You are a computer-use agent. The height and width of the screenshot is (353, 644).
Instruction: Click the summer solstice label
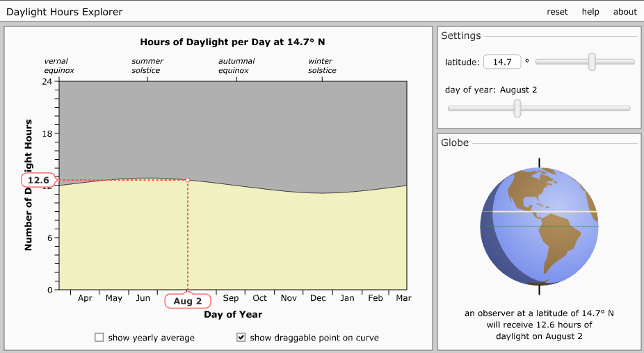[x=147, y=66]
